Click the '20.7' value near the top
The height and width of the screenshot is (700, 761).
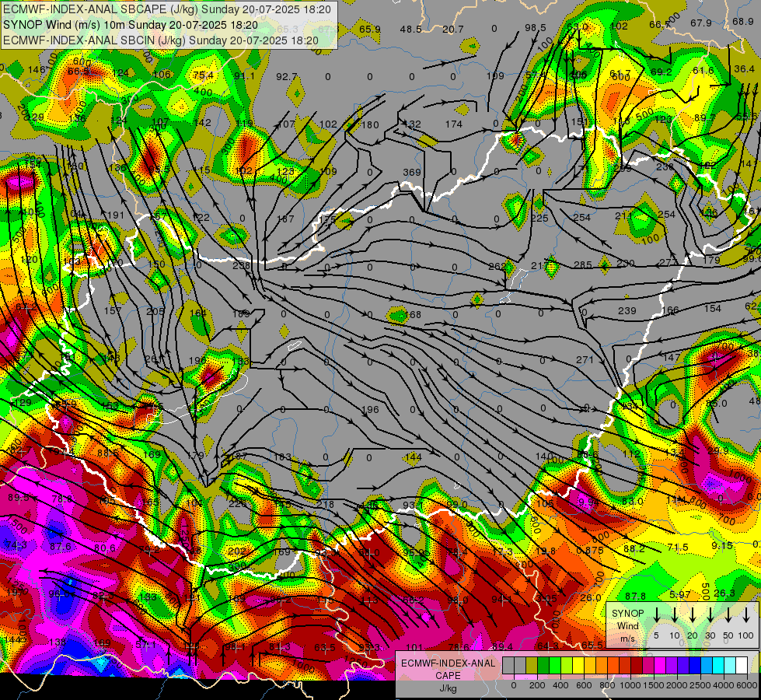[x=453, y=29]
